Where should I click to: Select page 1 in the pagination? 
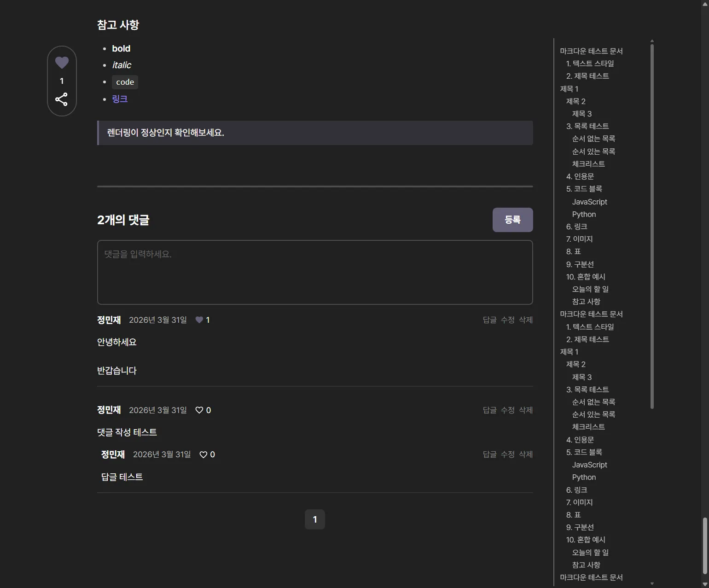[315, 519]
